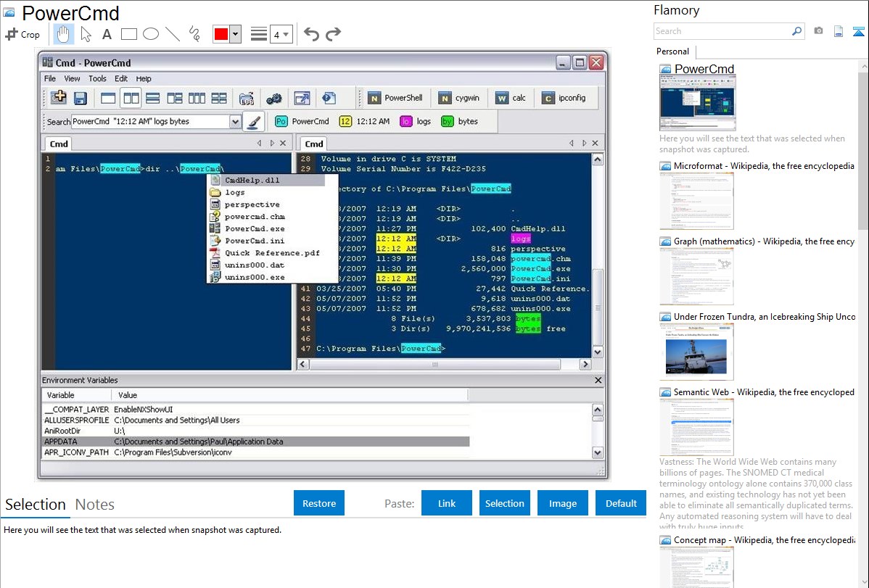Open the PowerCmd snapshot thumbnail
The width and height of the screenshot is (869, 588).
(x=697, y=103)
